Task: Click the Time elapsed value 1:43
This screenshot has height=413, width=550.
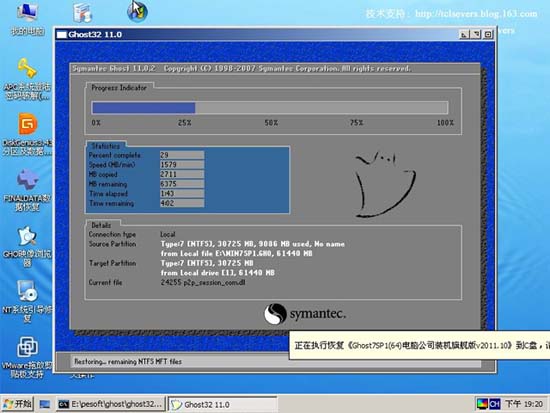Action: click(182, 193)
